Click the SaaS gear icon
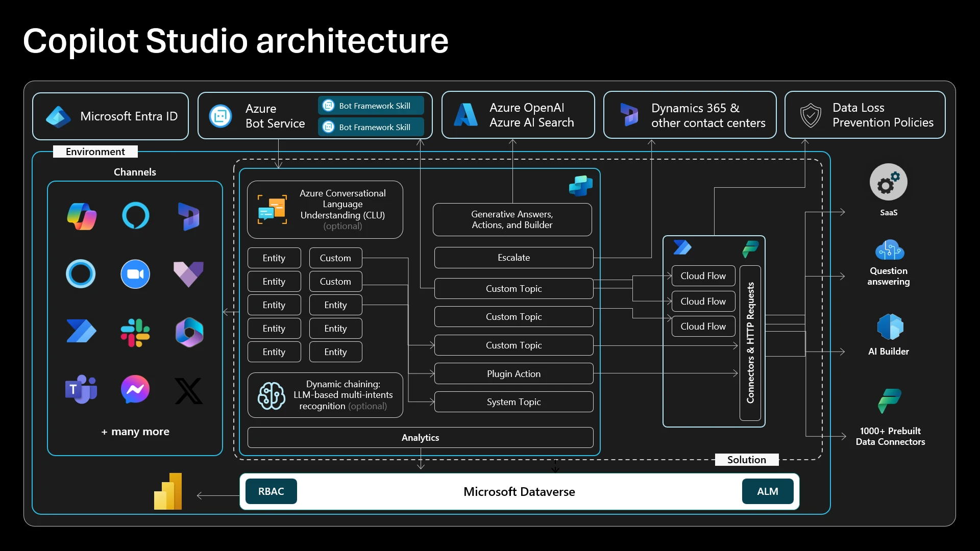This screenshot has height=551, width=980. click(888, 182)
